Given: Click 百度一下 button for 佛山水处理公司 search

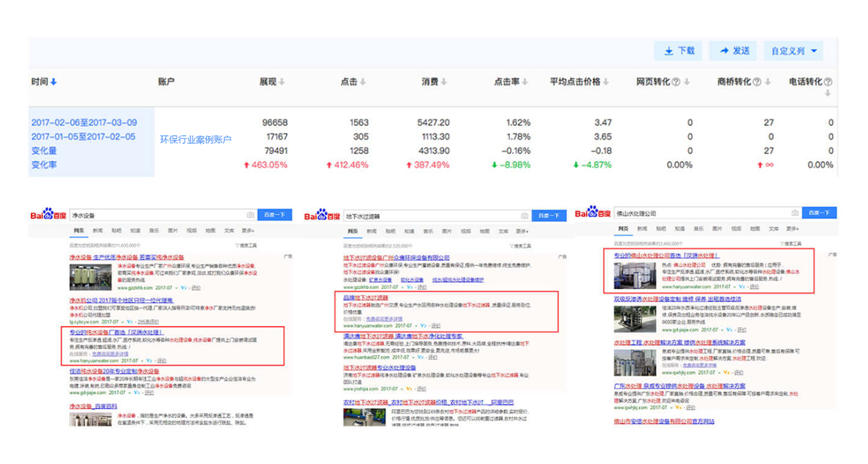Looking at the screenshot, I should point(819,213).
